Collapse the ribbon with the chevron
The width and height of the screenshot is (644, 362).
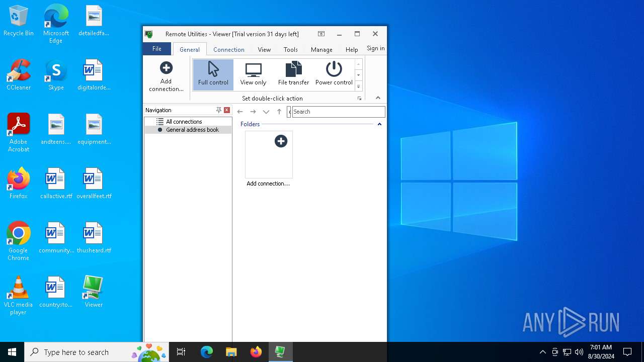coord(378,98)
